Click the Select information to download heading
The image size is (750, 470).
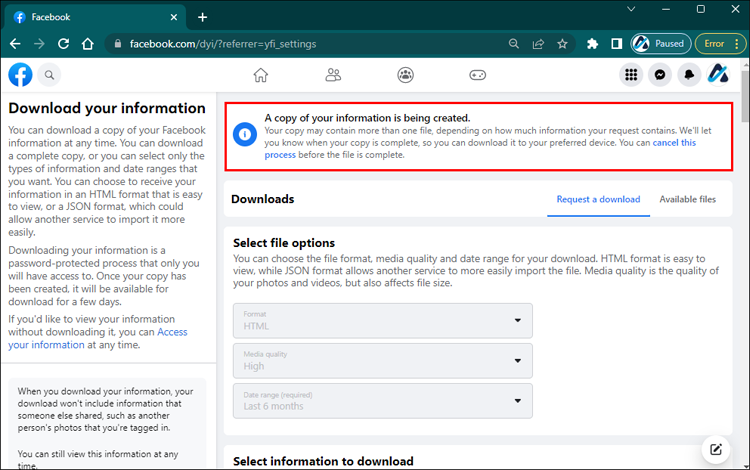point(323,461)
